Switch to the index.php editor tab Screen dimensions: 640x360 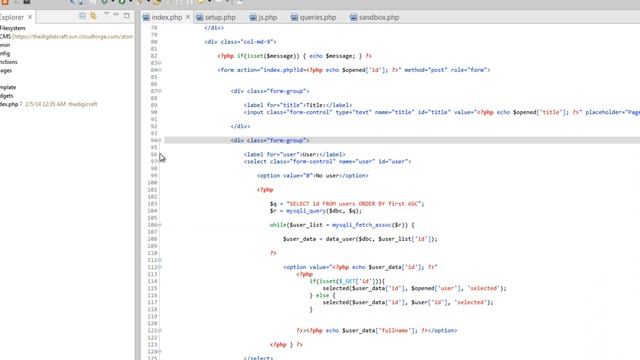167,18
